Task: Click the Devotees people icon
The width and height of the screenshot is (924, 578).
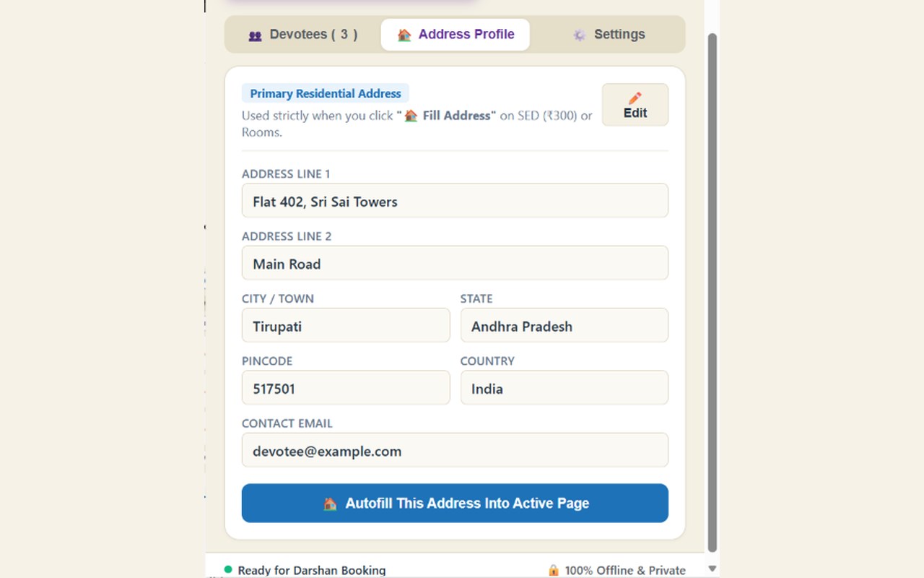Action: pyautogui.click(x=255, y=35)
